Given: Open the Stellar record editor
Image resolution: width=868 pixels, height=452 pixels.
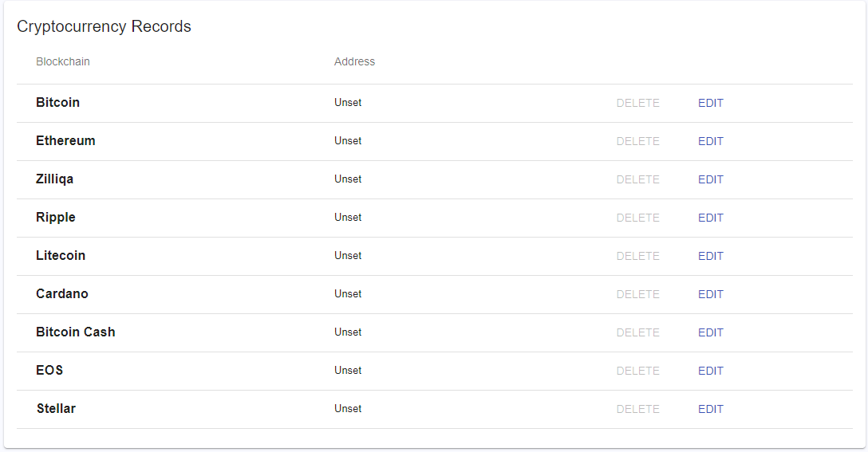Looking at the screenshot, I should 710,409.
